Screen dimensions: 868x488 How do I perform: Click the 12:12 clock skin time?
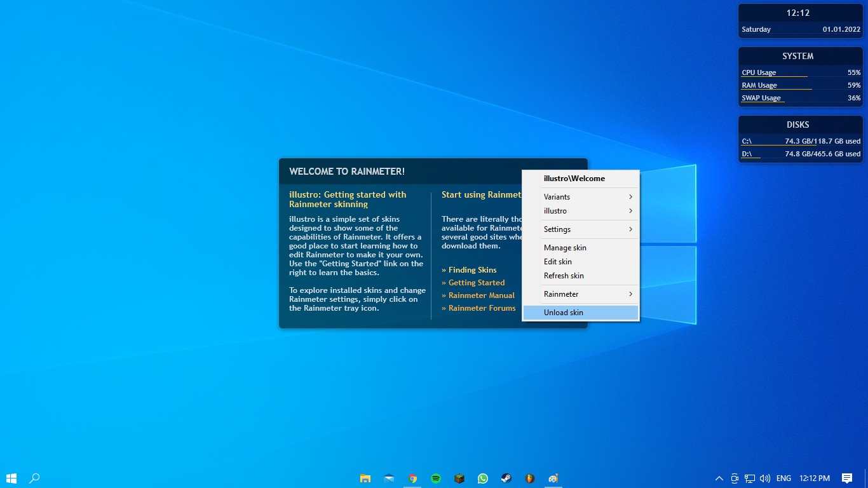point(798,13)
